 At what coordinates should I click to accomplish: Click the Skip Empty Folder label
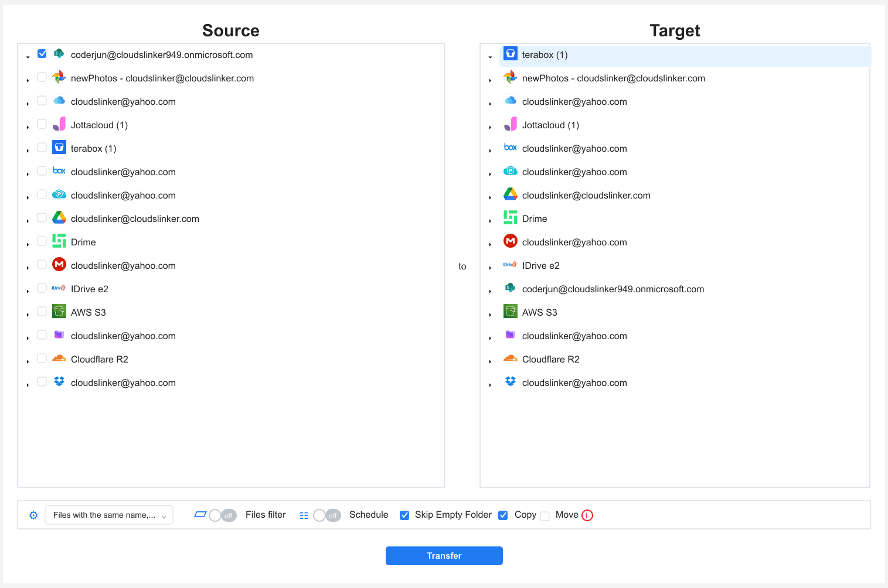[x=453, y=515]
